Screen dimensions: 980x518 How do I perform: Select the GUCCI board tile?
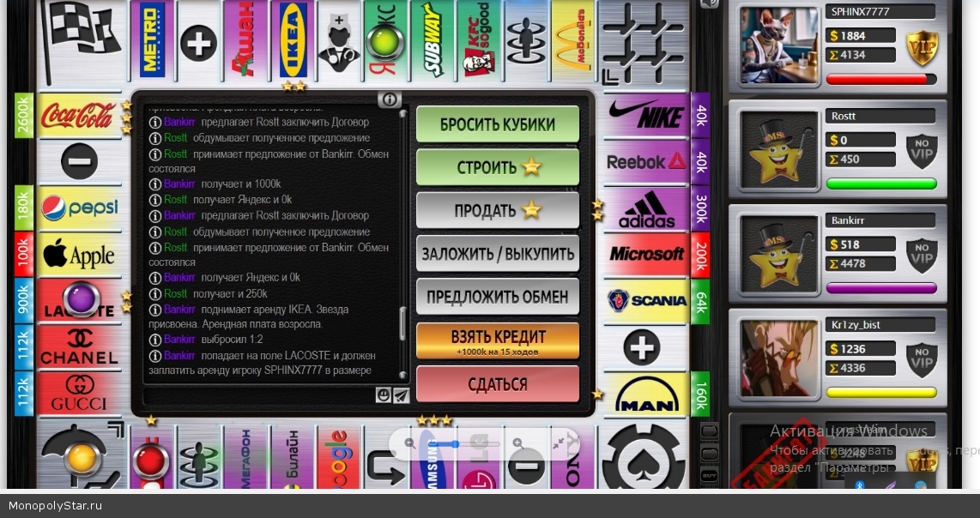coord(79,395)
